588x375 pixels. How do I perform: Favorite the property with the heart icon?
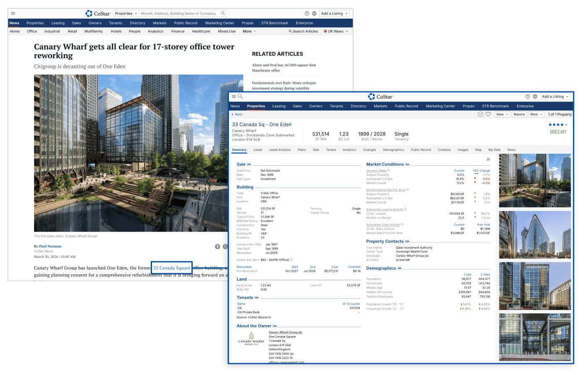pyautogui.click(x=488, y=114)
